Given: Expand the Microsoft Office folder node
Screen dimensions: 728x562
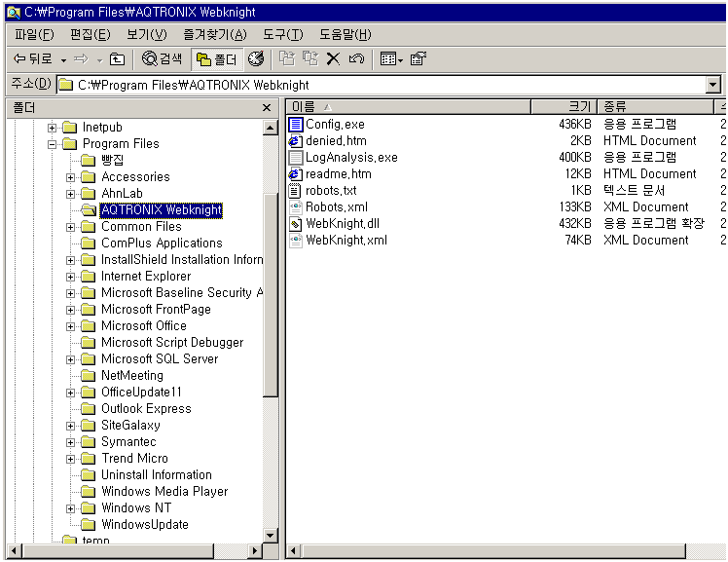Looking at the screenshot, I should pos(71,326).
